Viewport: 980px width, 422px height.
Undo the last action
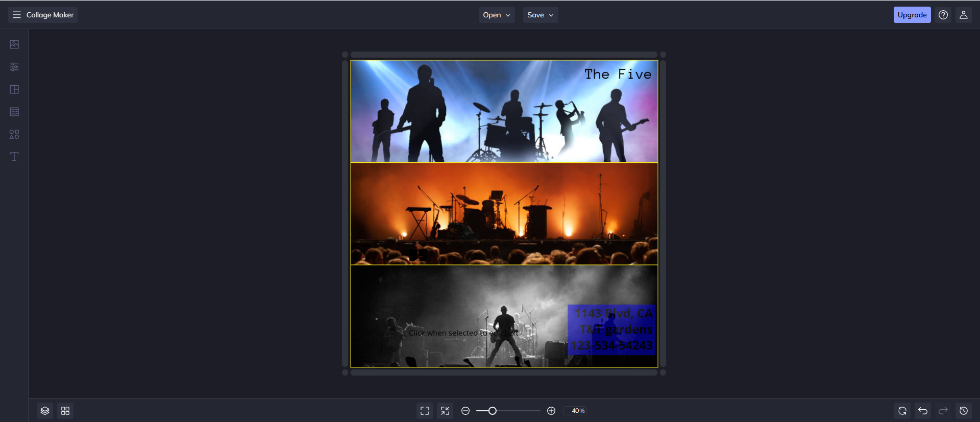pyautogui.click(x=923, y=411)
